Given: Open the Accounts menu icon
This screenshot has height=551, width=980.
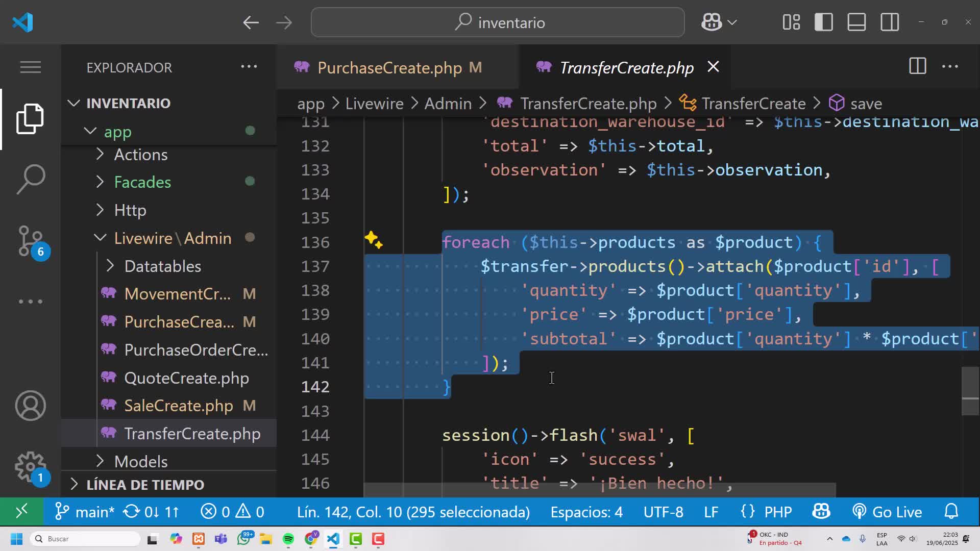Looking at the screenshot, I should point(30,406).
